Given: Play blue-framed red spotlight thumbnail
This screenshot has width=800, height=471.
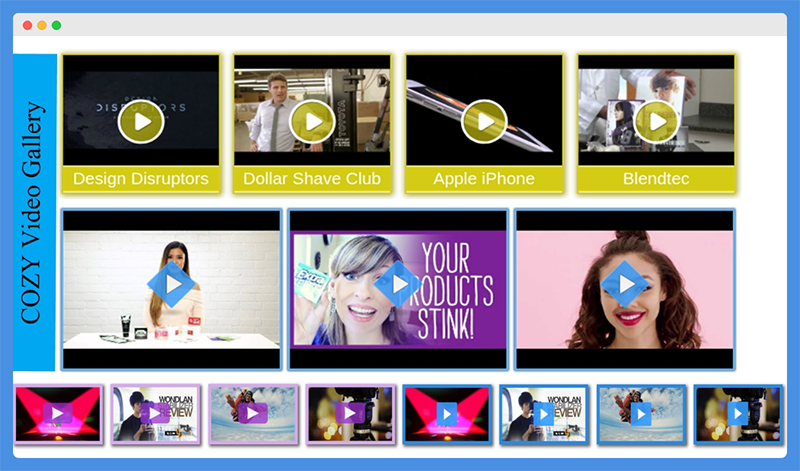Looking at the screenshot, I should point(447,414).
